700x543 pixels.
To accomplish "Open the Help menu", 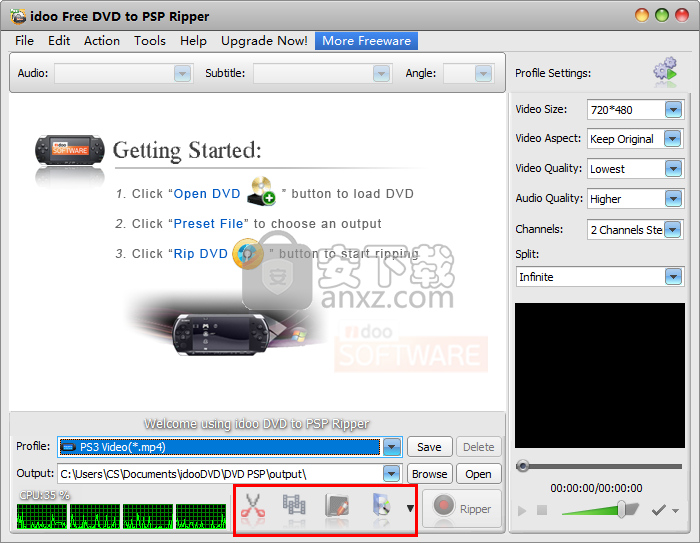I will coord(193,41).
